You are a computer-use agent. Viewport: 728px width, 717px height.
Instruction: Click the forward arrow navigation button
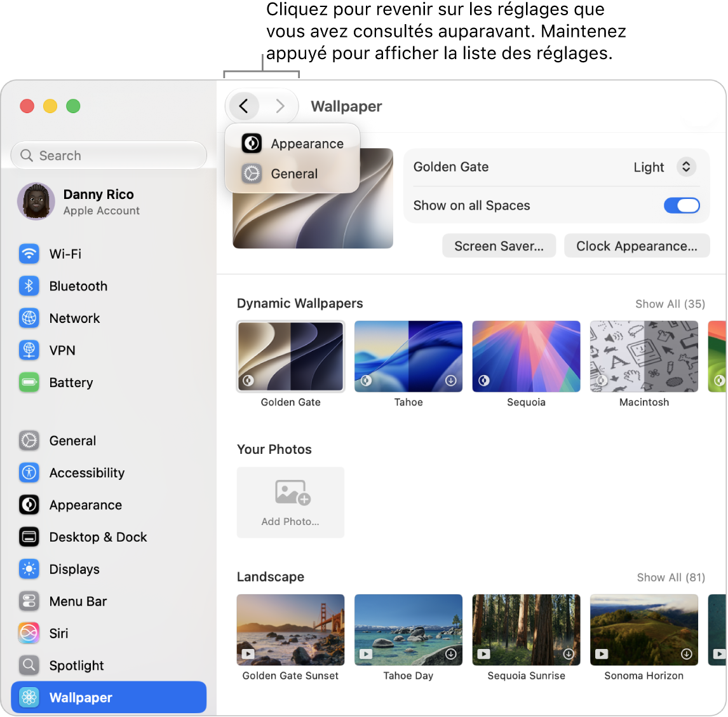coord(280,106)
